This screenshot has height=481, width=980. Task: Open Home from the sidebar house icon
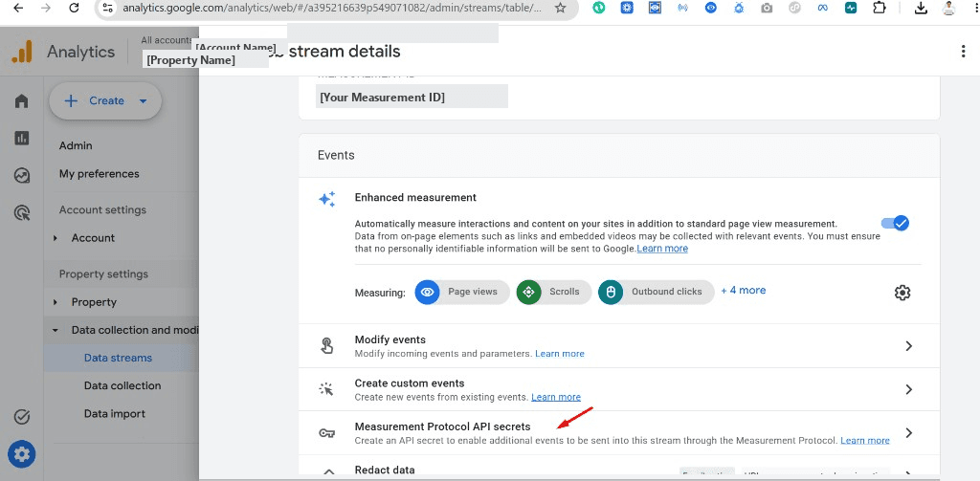pos(22,100)
